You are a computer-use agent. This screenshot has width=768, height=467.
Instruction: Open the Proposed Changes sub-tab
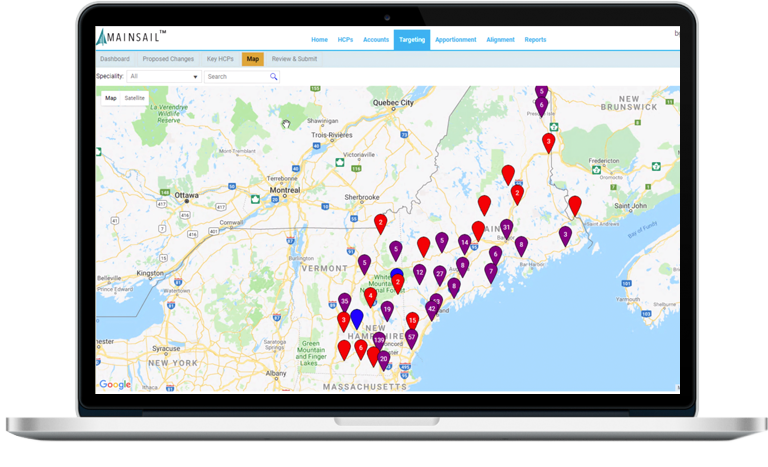(168, 59)
